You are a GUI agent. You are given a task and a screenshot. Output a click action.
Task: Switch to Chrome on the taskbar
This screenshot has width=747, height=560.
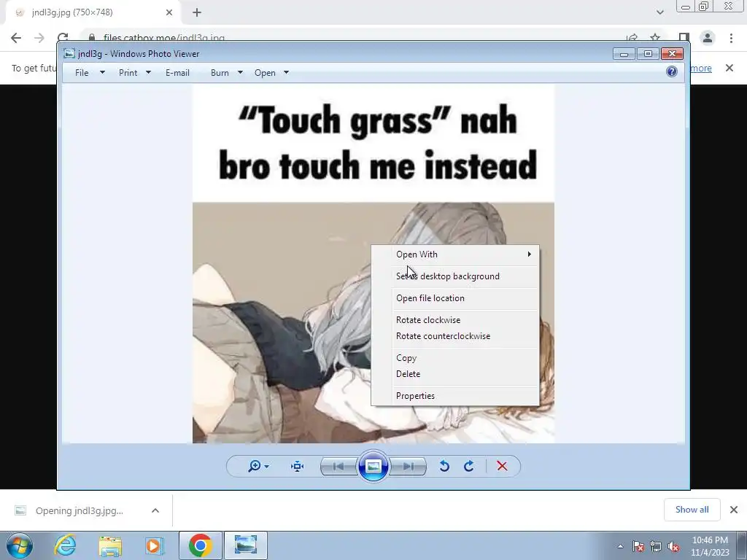200,545
